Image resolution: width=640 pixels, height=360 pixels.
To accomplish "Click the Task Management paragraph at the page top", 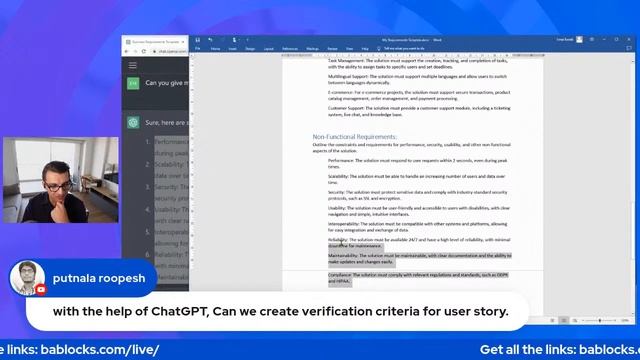I will [418, 64].
